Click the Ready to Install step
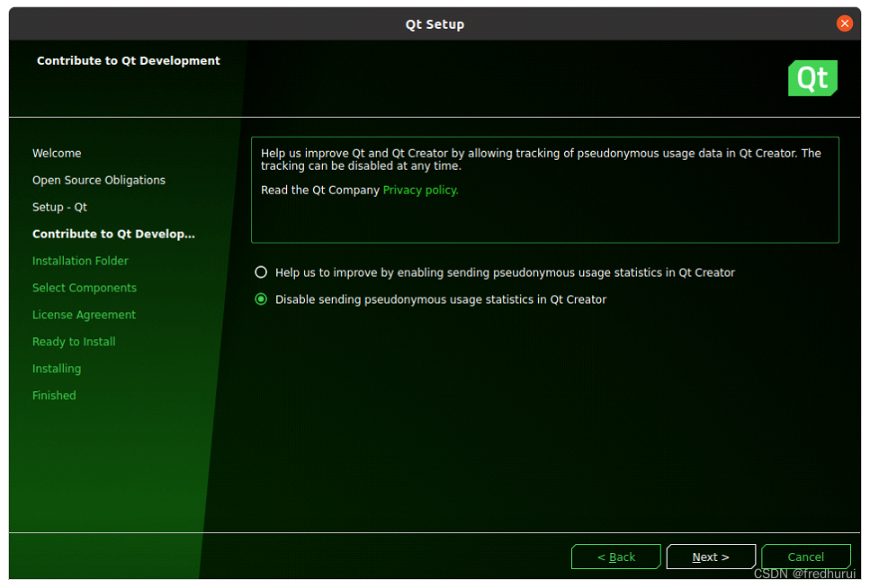The width and height of the screenshot is (870, 588). point(74,342)
